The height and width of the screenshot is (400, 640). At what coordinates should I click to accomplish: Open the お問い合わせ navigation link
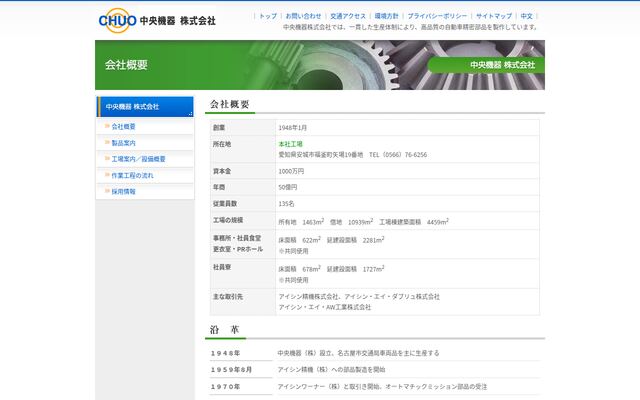click(303, 16)
